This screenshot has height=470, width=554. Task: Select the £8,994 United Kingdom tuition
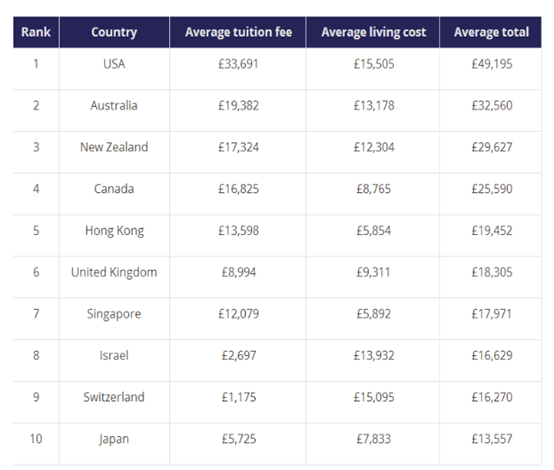[x=239, y=272]
